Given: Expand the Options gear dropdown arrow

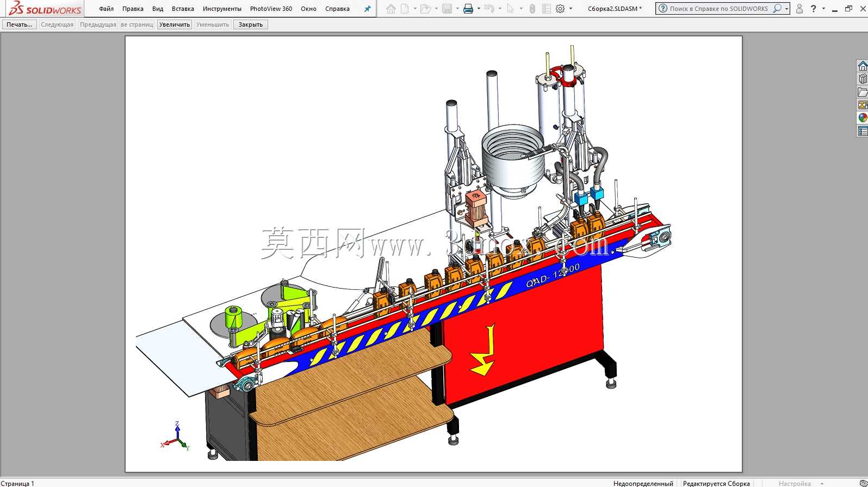Looking at the screenshot, I should click(571, 9).
